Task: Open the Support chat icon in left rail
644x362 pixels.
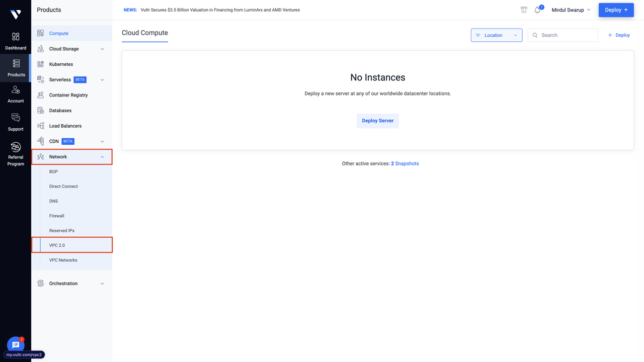Action: [x=16, y=118]
